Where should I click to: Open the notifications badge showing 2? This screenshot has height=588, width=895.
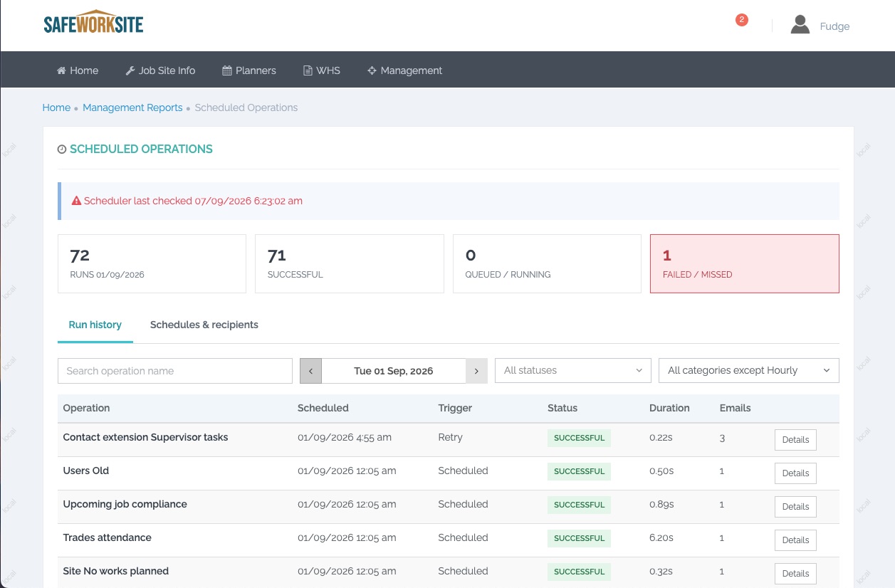pos(741,20)
